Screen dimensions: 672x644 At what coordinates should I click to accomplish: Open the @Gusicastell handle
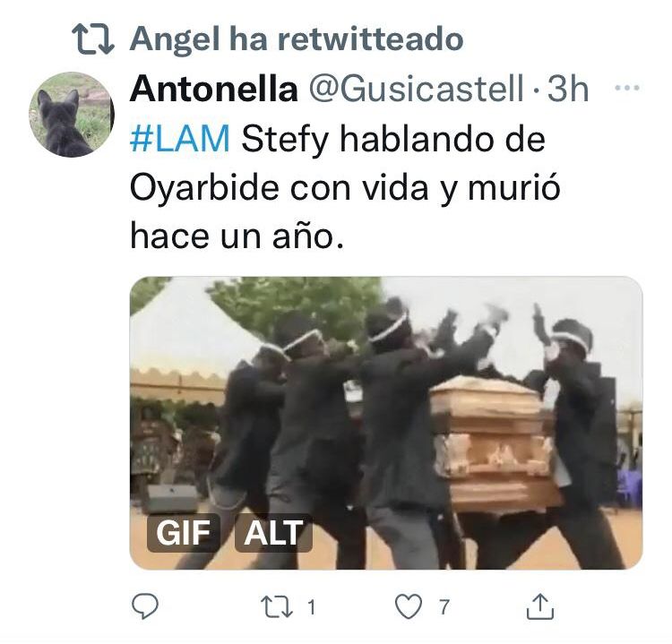coord(416,90)
